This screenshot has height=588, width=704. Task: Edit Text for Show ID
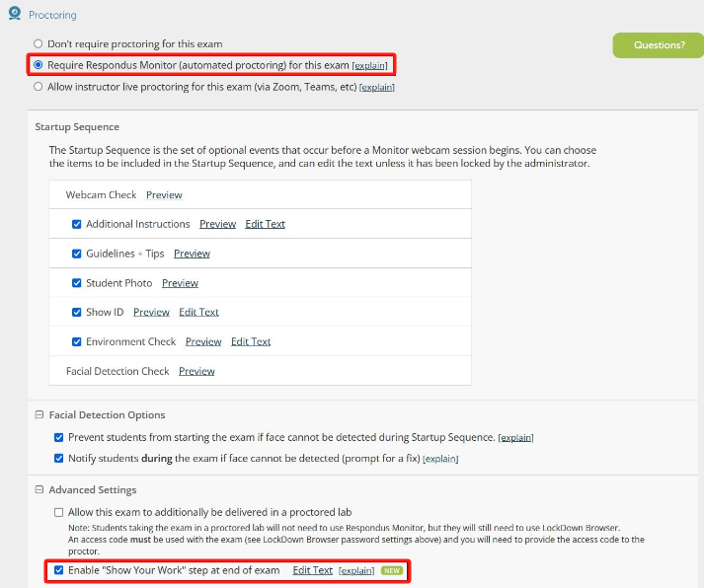[198, 312]
